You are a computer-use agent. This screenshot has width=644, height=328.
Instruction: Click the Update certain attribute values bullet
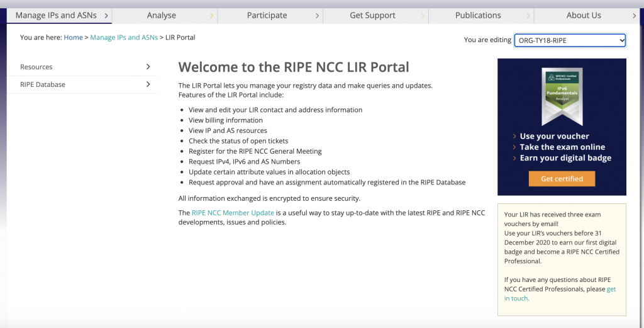point(269,172)
